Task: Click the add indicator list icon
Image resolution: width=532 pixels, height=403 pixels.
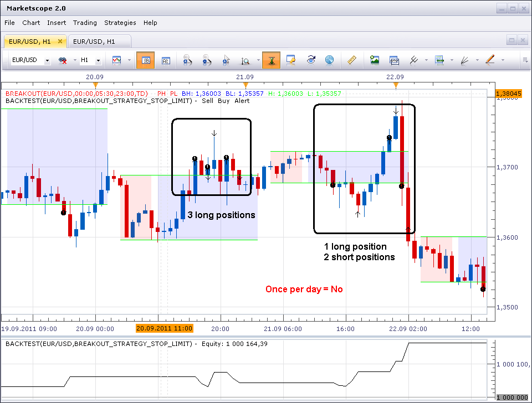Action: click(439, 60)
